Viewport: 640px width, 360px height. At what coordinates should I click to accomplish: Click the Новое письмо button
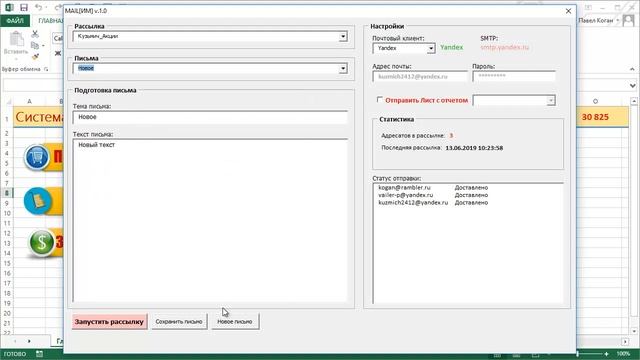[x=235, y=322]
